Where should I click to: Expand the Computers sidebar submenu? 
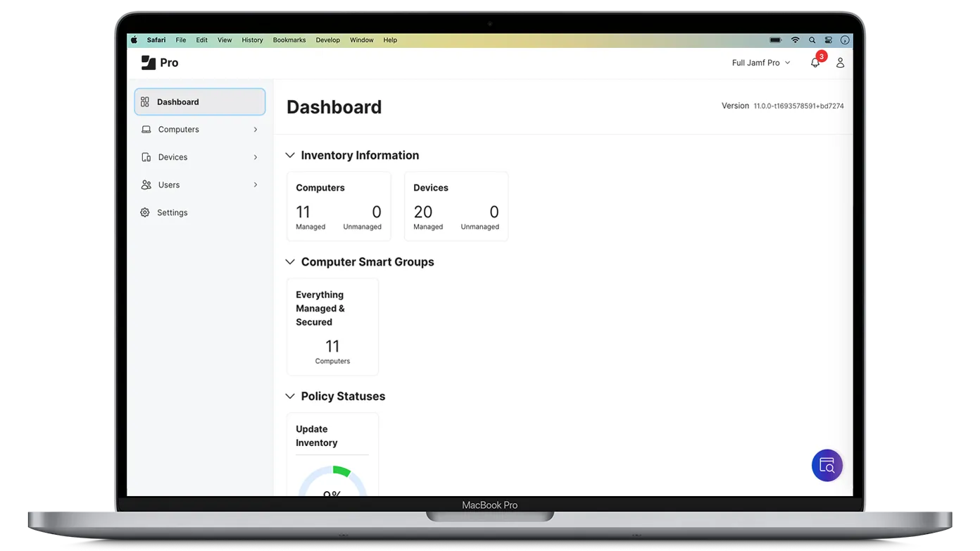tap(255, 130)
